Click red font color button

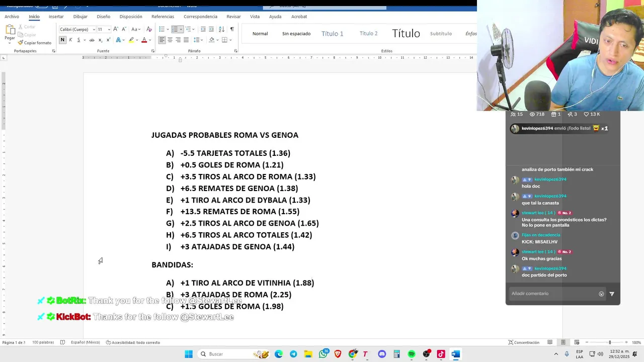coord(144,40)
